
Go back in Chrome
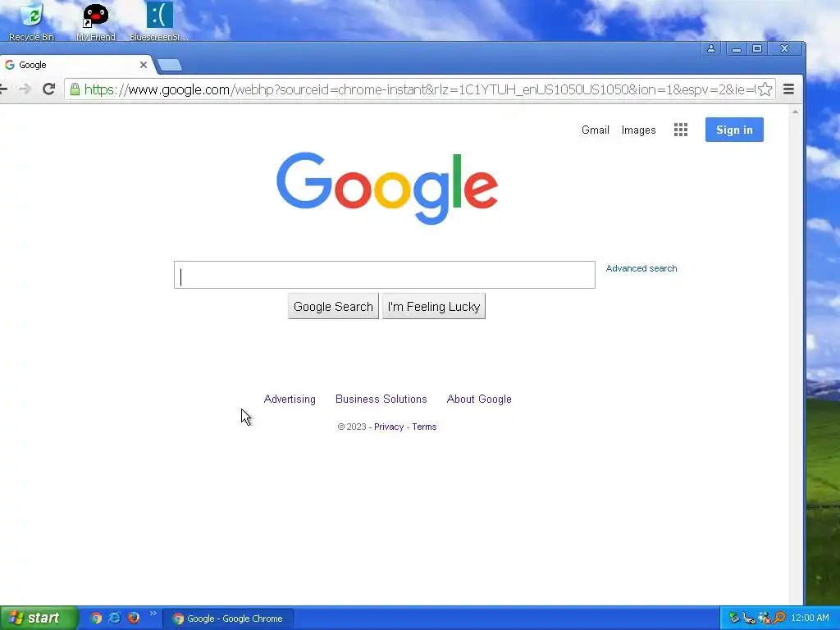[x=3, y=89]
